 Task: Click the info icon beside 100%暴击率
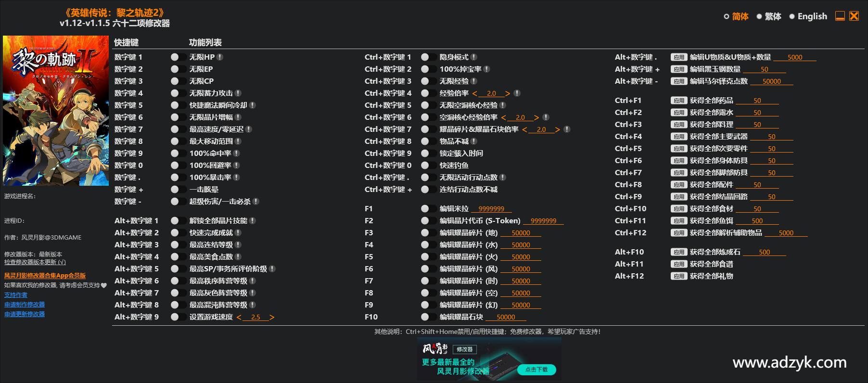[x=237, y=177]
